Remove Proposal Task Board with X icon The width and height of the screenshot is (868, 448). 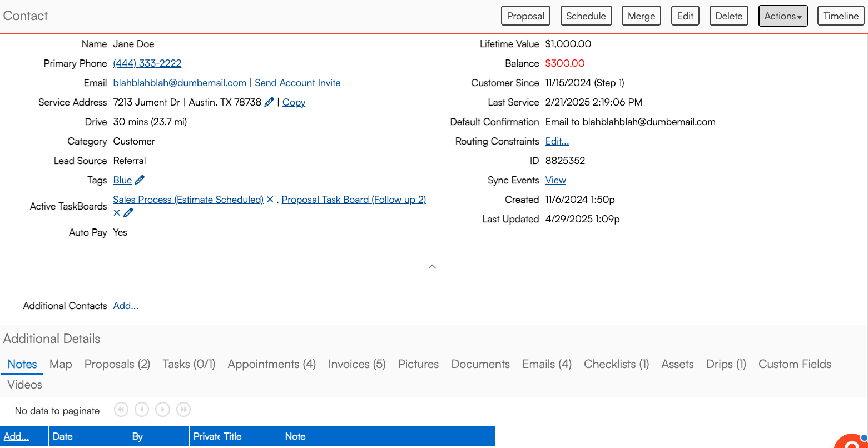tap(117, 212)
